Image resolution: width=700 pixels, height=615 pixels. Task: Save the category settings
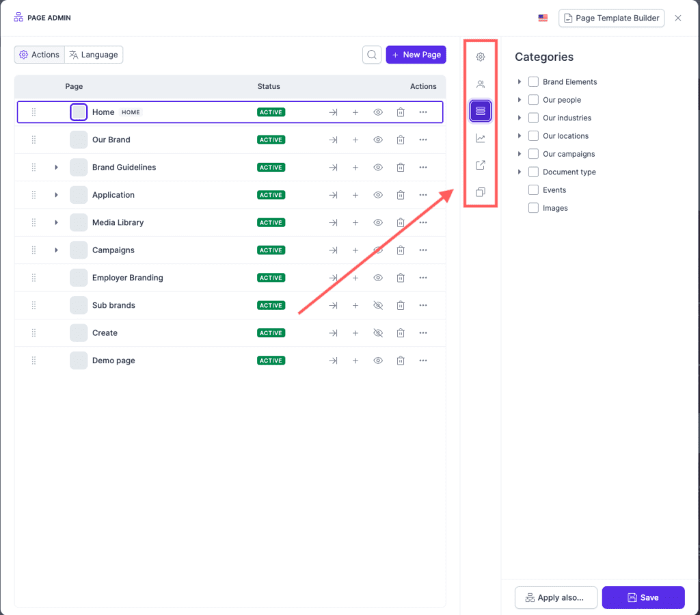(643, 598)
